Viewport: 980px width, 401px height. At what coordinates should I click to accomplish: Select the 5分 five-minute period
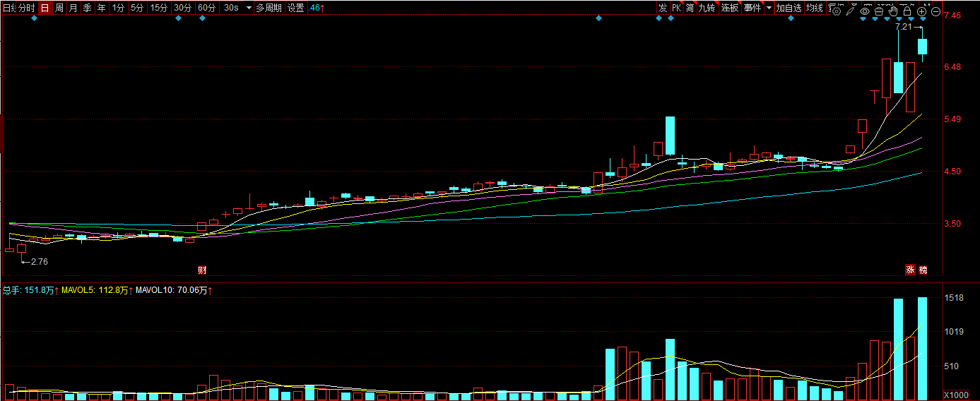pos(136,8)
